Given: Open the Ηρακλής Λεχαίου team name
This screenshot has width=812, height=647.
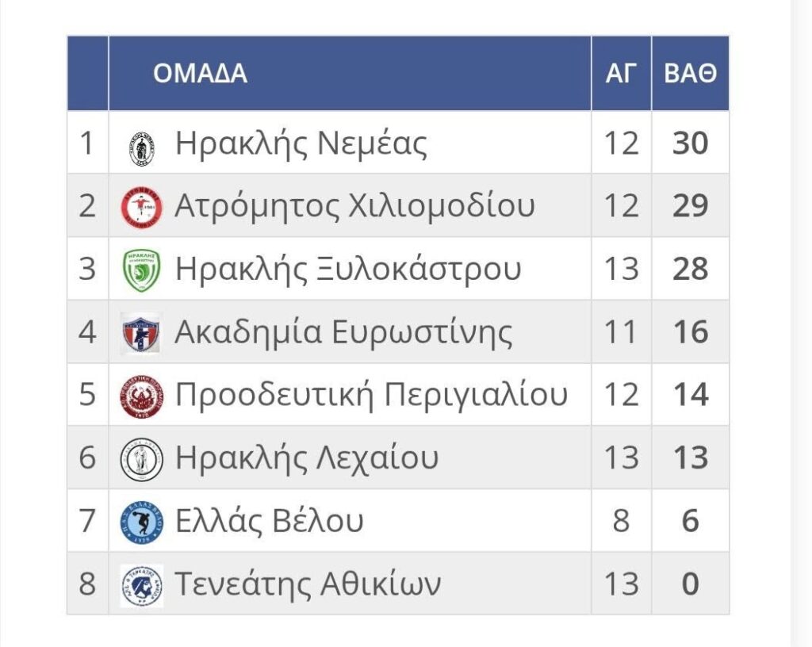Looking at the screenshot, I should point(306,458).
